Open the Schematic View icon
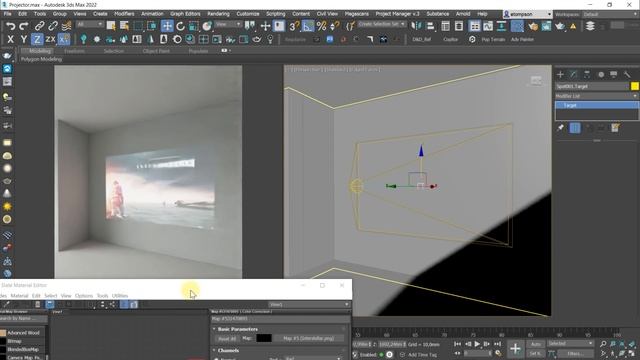 pyautogui.click(x=501, y=26)
